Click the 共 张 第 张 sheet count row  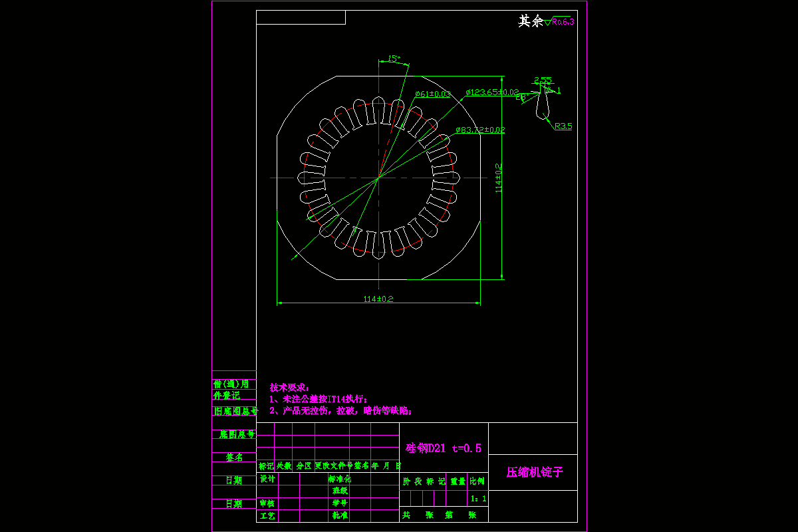pos(440,515)
